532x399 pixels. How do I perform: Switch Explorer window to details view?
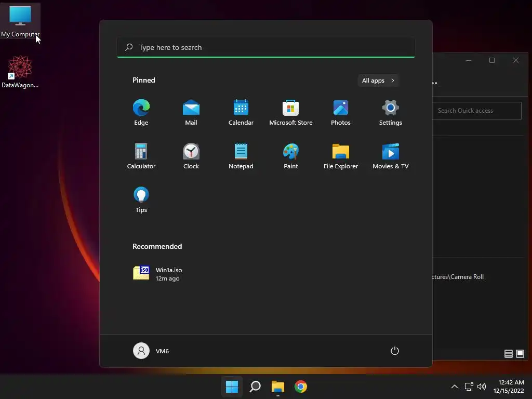coord(508,354)
